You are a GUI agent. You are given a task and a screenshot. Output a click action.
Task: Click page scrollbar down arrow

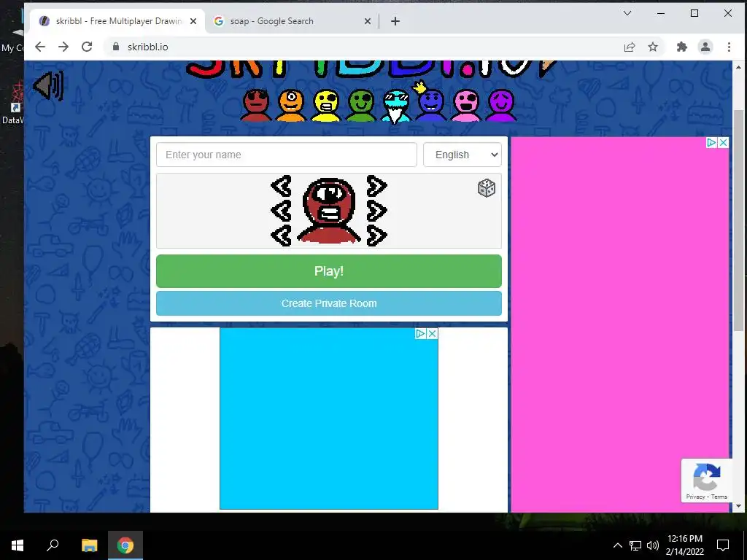(x=738, y=506)
